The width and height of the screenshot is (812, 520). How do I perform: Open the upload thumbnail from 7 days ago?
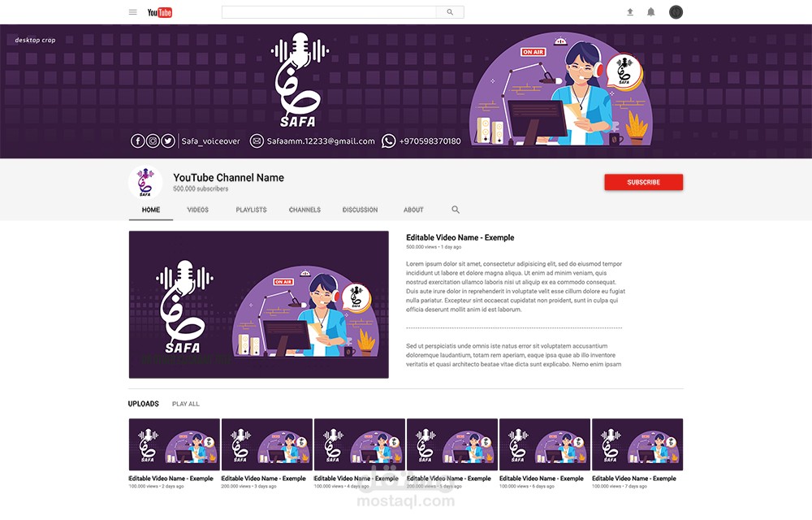click(637, 444)
